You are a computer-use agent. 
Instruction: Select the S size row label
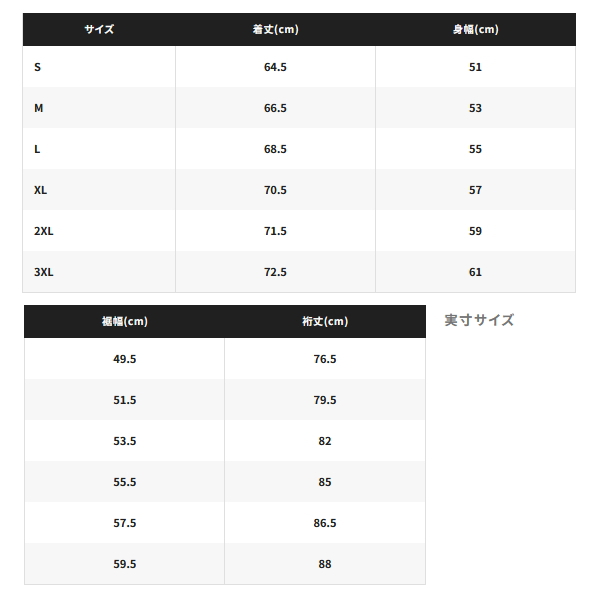(38, 67)
